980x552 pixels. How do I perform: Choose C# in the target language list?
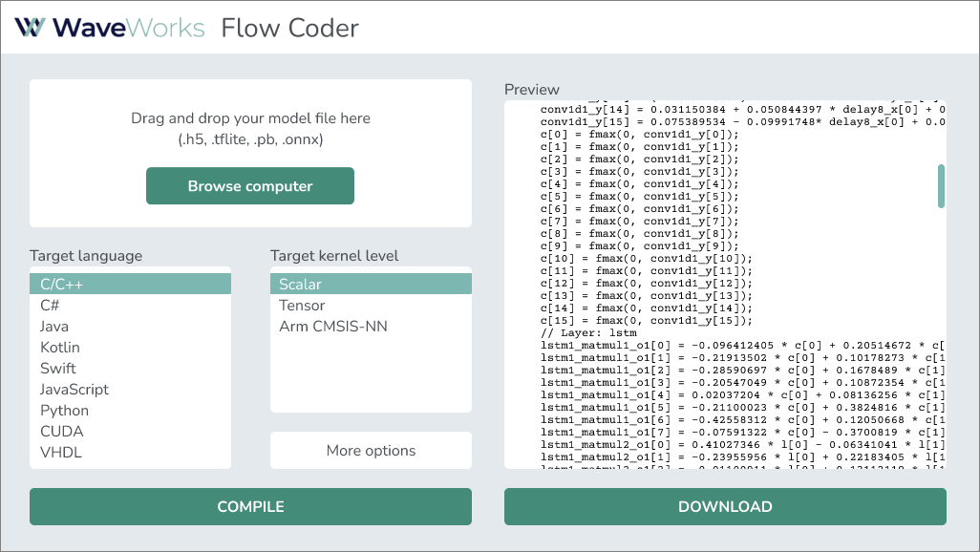[130, 305]
